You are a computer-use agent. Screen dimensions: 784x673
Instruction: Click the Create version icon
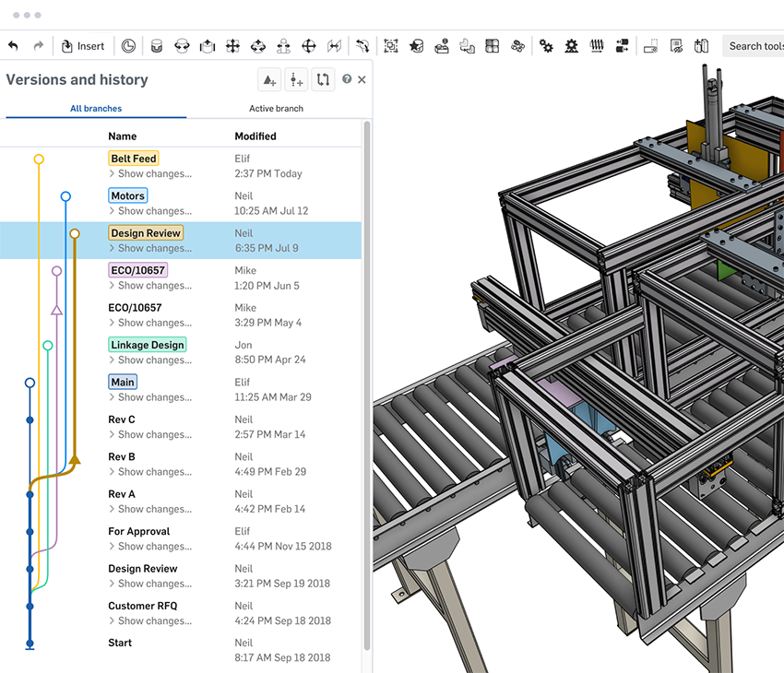269,80
